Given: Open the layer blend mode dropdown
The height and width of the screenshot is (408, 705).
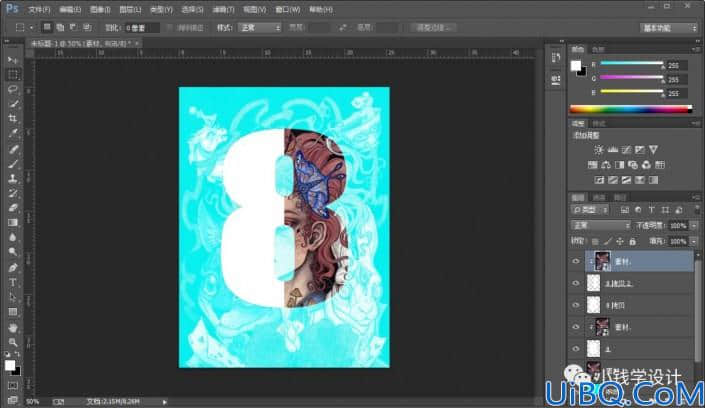Looking at the screenshot, I should 601,225.
